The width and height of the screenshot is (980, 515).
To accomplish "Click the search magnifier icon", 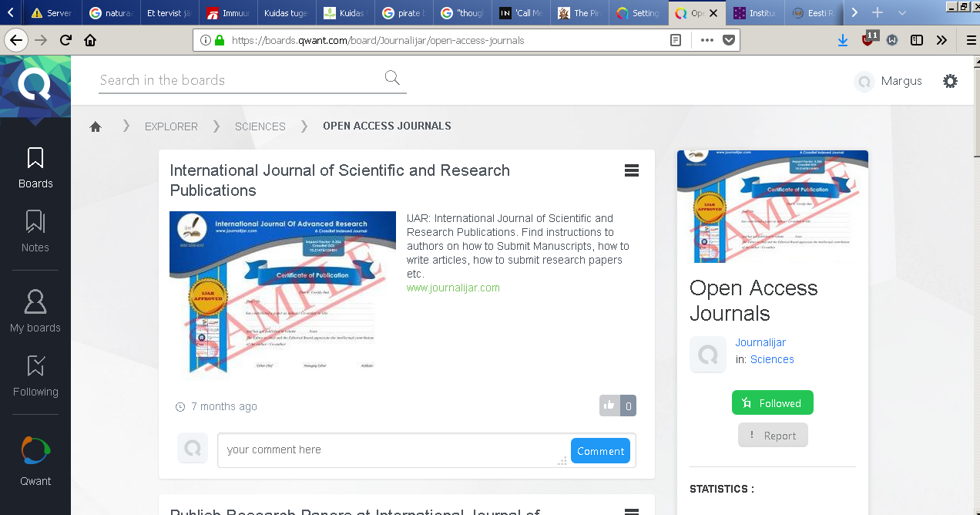I will pyautogui.click(x=392, y=77).
